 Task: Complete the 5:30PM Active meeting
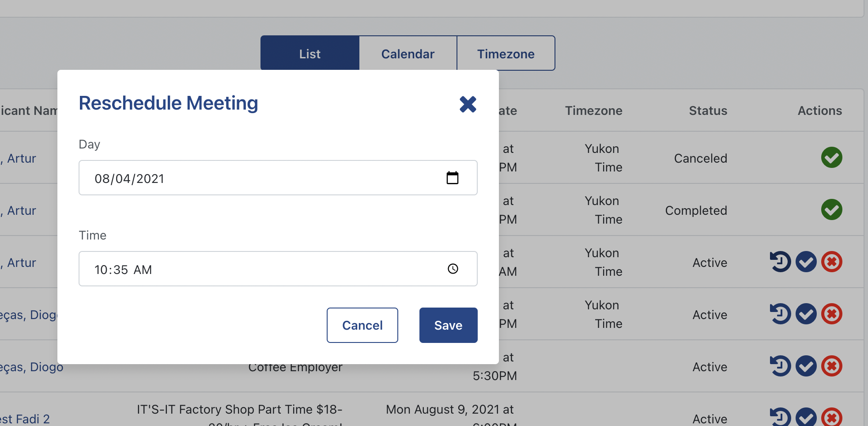point(806,366)
